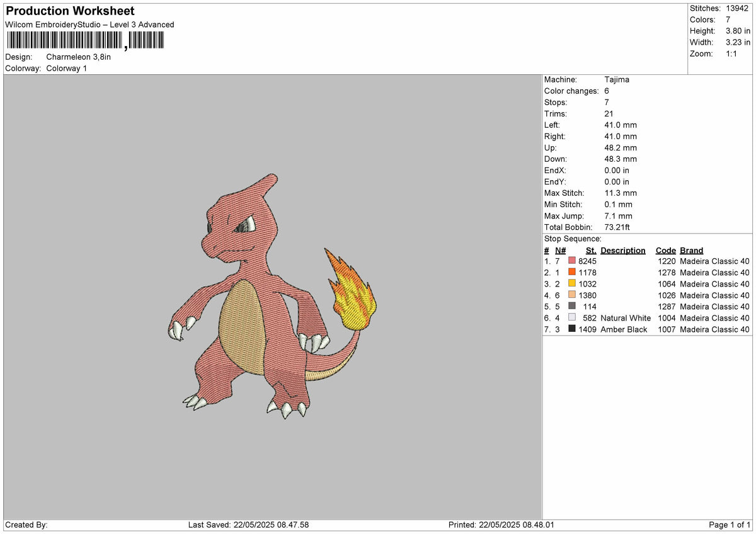Click the Natural White thread swatch
This screenshot has width=756, height=534.
(572, 318)
